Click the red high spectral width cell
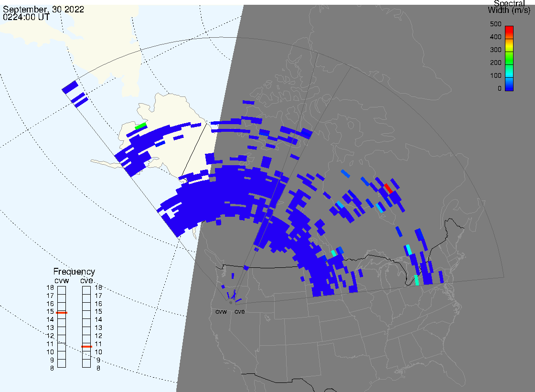 pos(388,188)
